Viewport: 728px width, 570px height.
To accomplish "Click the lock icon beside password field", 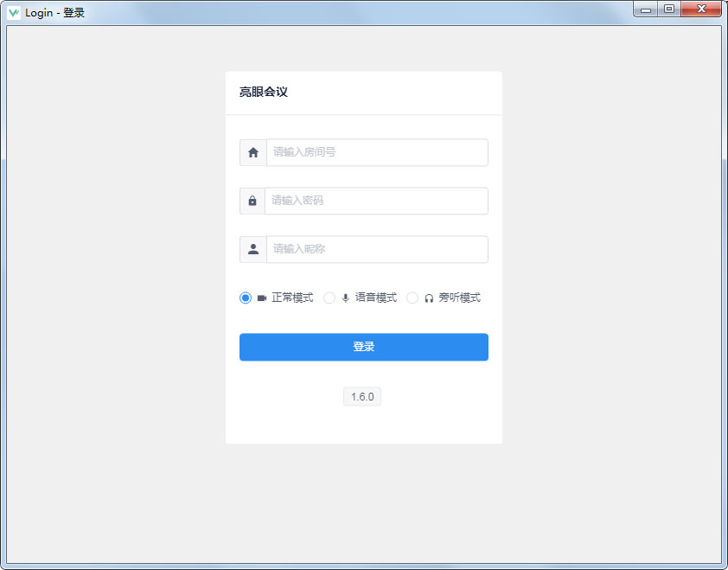I will tap(252, 201).
